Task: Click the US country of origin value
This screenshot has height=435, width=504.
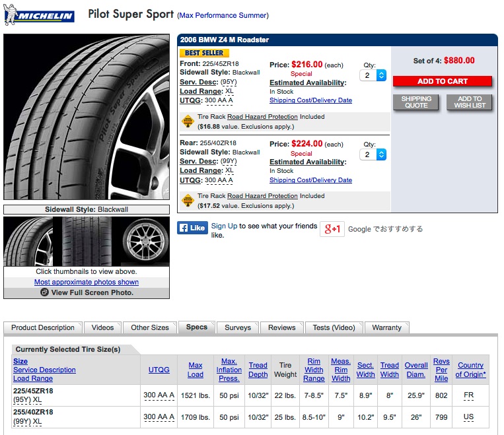Action: 468,417
